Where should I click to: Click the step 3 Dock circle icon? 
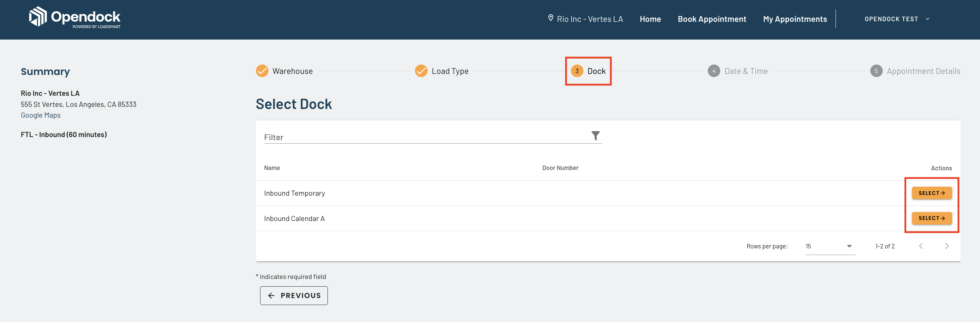click(x=577, y=71)
